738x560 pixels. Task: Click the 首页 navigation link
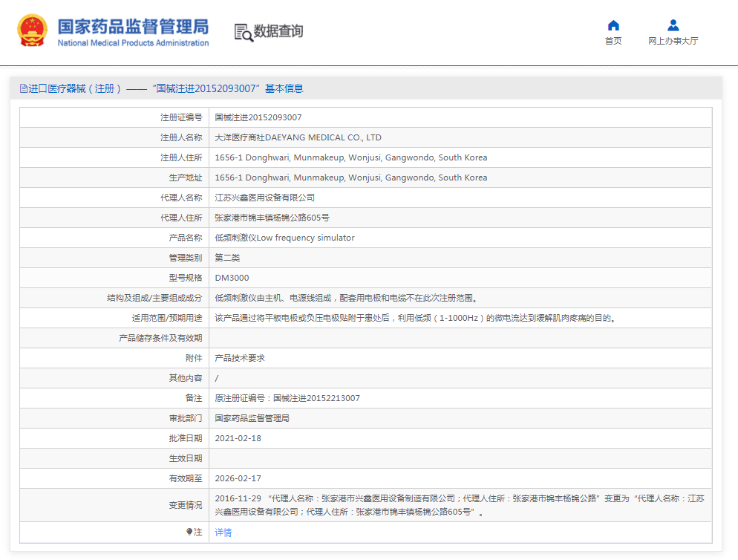click(613, 40)
